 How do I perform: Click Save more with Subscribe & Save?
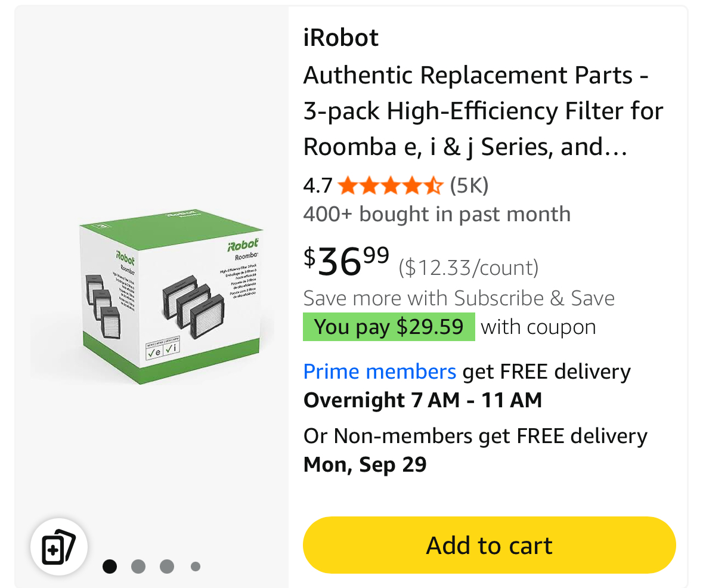point(459,298)
